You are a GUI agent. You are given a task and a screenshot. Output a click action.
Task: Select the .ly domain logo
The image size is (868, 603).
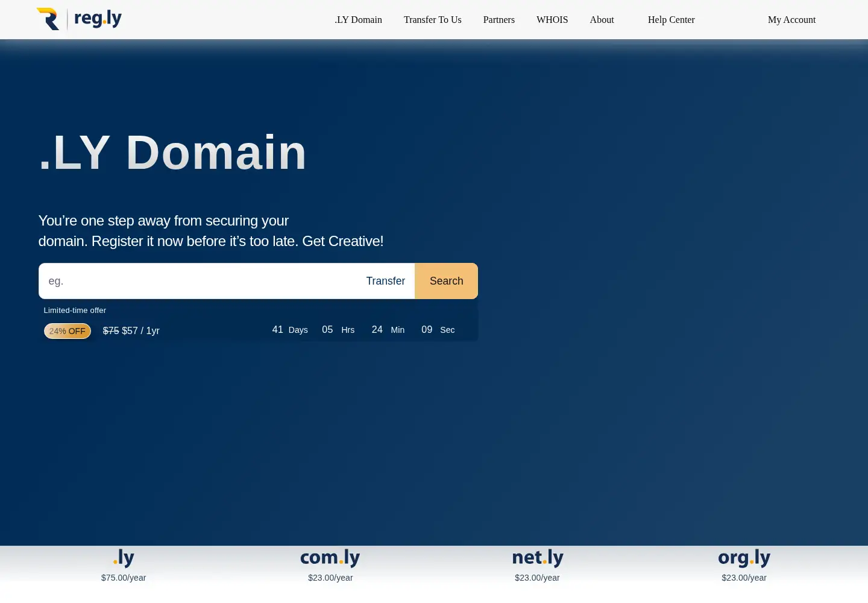[x=124, y=558]
